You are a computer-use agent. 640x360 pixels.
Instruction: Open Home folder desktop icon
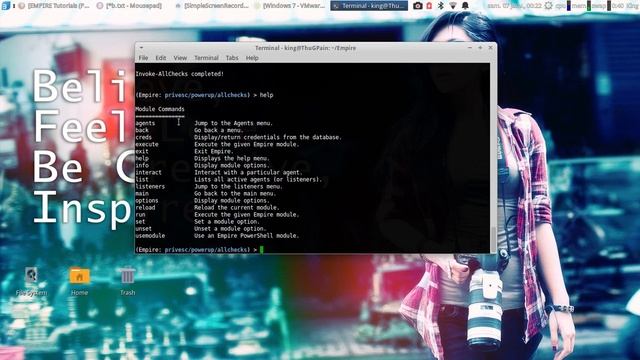point(79,281)
